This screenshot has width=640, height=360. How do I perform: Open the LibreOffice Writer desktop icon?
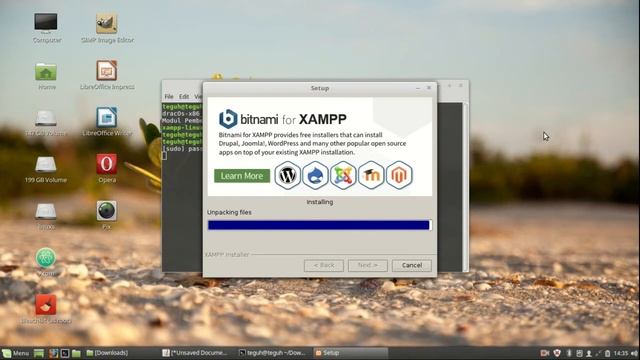(107, 122)
